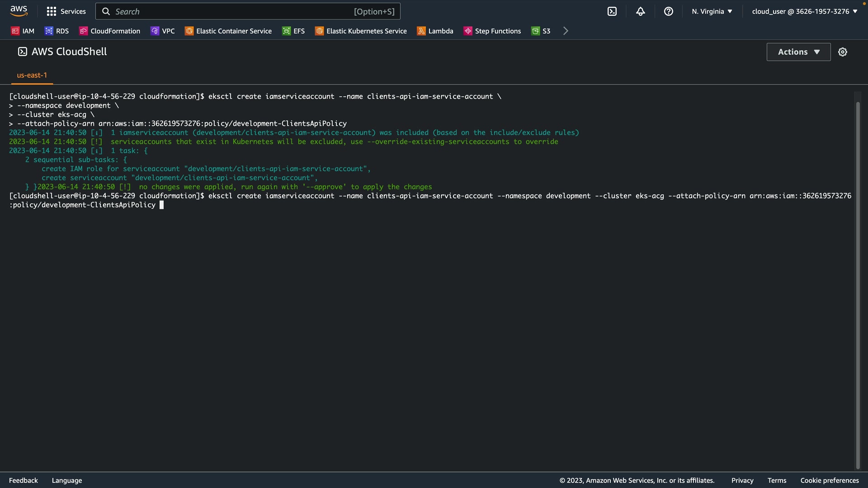Go to CloudFormation favorites shortcut

click(109, 31)
